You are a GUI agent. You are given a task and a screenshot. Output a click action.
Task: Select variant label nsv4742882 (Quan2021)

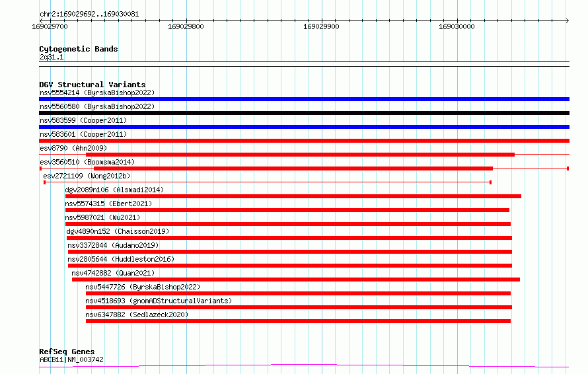tap(113, 273)
